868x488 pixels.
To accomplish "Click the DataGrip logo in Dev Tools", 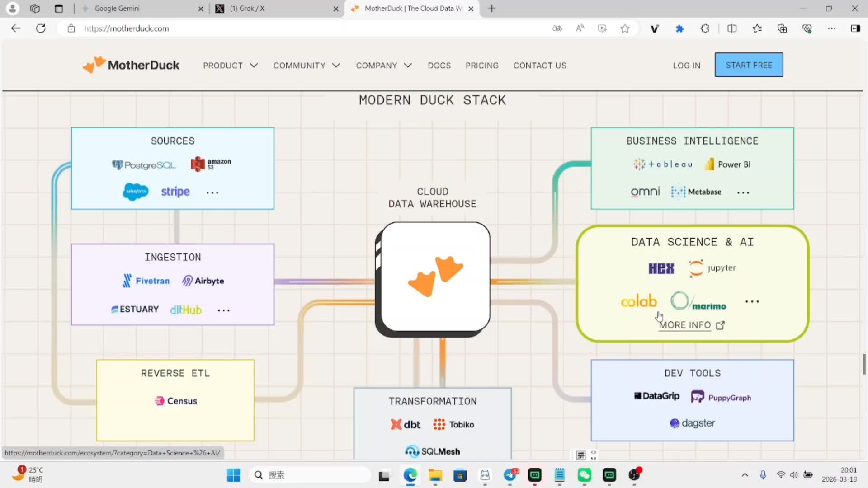I will [x=656, y=396].
